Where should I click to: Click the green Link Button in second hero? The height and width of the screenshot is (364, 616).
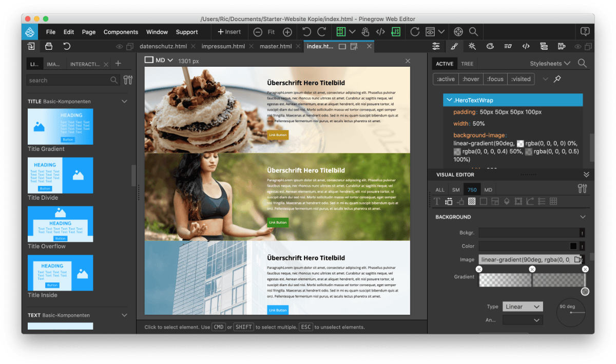[278, 222]
